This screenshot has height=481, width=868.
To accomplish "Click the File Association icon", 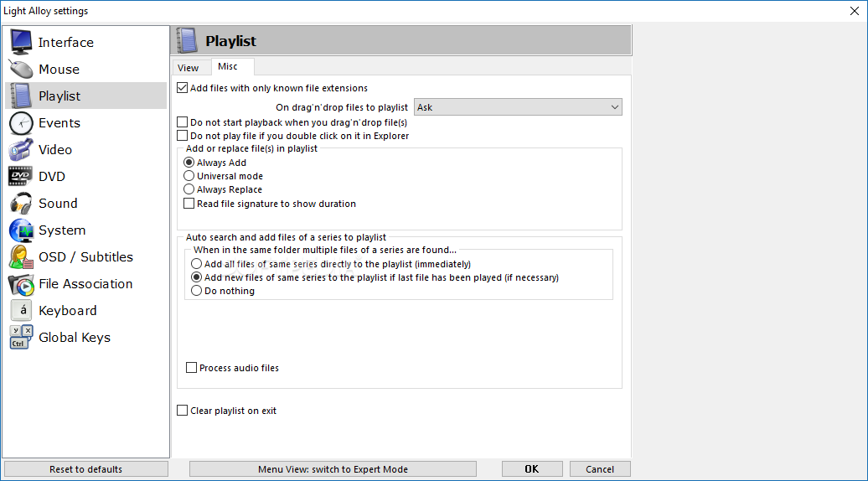I will (x=21, y=284).
